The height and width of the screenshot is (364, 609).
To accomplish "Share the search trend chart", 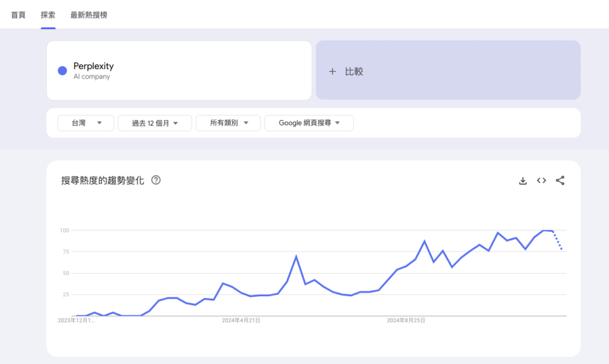I will point(560,180).
